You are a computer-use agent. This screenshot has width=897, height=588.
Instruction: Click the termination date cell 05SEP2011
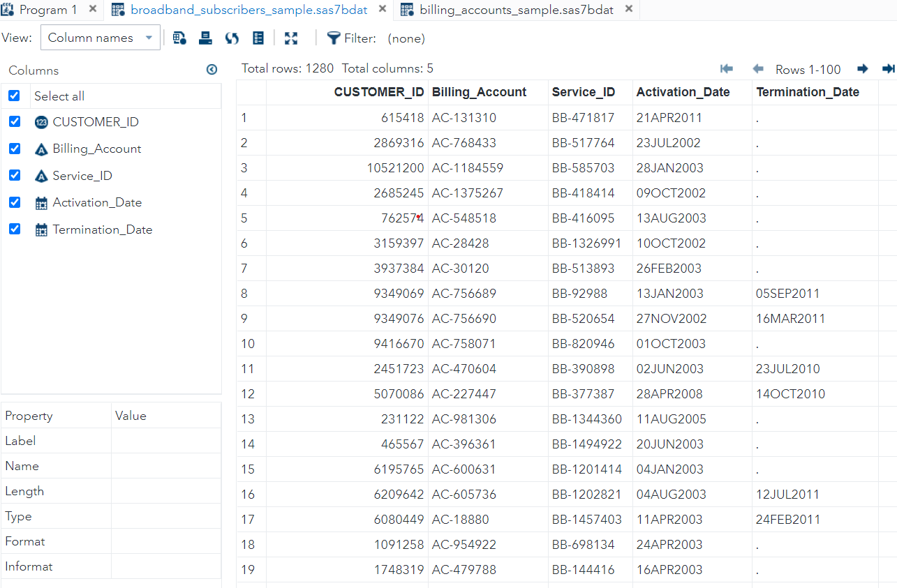point(815,294)
